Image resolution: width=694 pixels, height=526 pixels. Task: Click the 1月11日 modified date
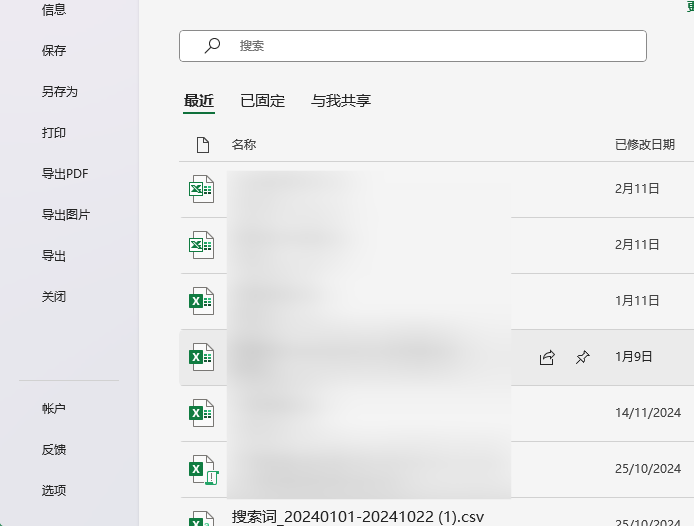(637, 301)
